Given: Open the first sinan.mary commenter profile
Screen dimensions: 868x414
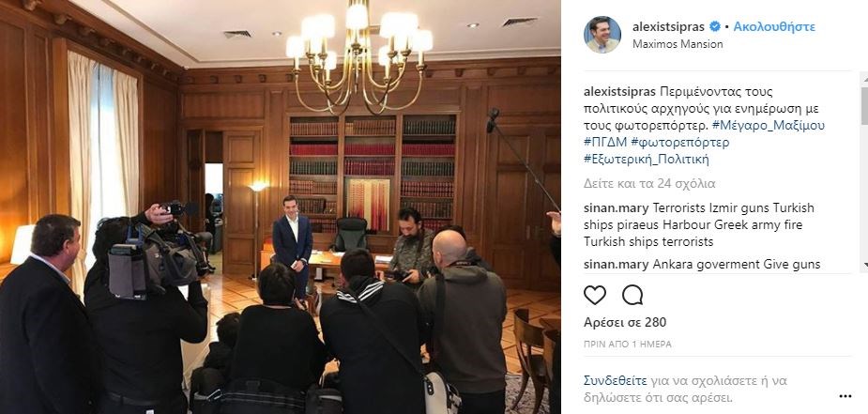Looking at the screenshot, I should [x=617, y=208].
